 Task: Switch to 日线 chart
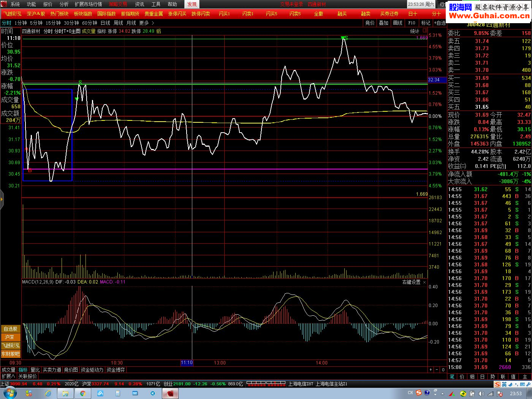[x=105, y=23]
